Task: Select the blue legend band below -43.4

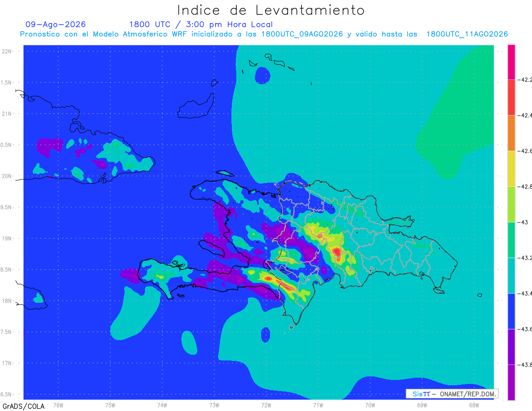Action: 511,311
